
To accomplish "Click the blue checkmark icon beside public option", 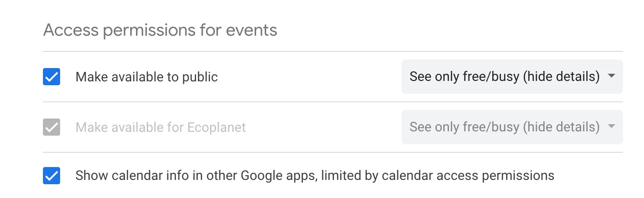I will point(52,77).
